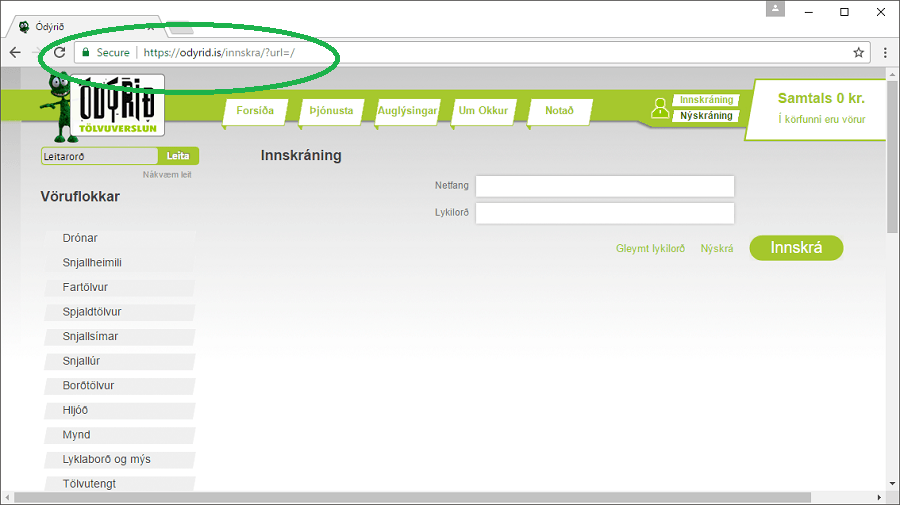The height and width of the screenshot is (505, 900).
Task: Select the Spjaldtölvur category
Action: pos(119,312)
